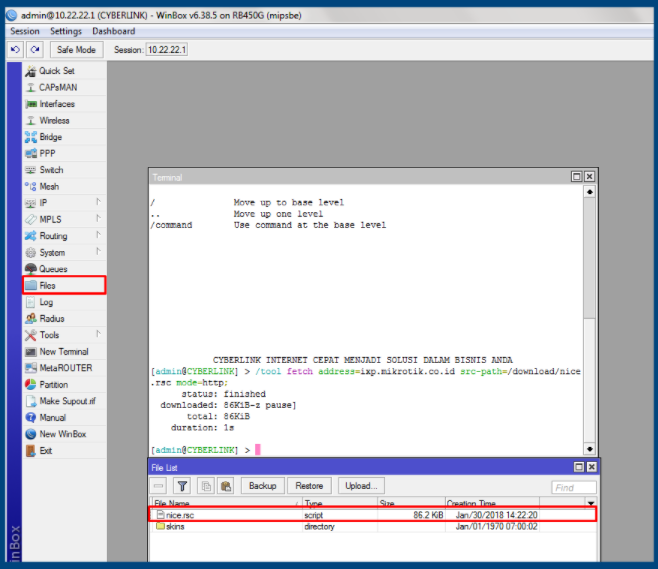Click Exit in the sidebar

(64, 451)
